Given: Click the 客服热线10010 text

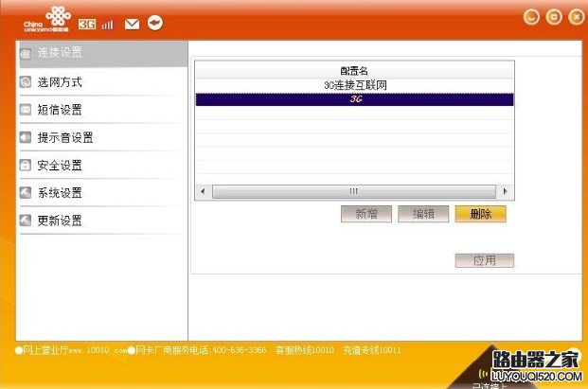Looking at the screenshot, I should [305, 350].
